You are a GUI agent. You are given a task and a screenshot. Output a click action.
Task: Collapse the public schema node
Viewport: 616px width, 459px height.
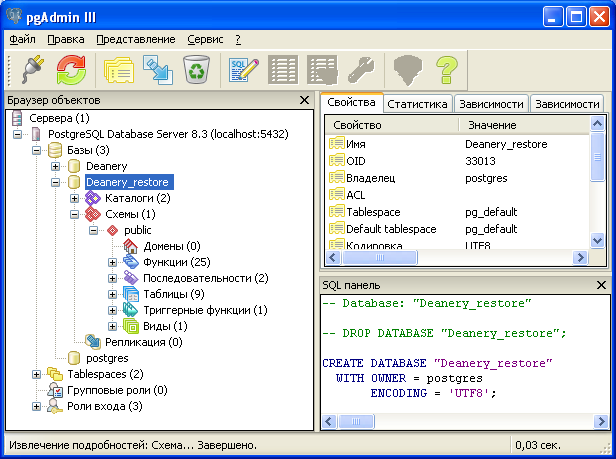pos(93,231)
